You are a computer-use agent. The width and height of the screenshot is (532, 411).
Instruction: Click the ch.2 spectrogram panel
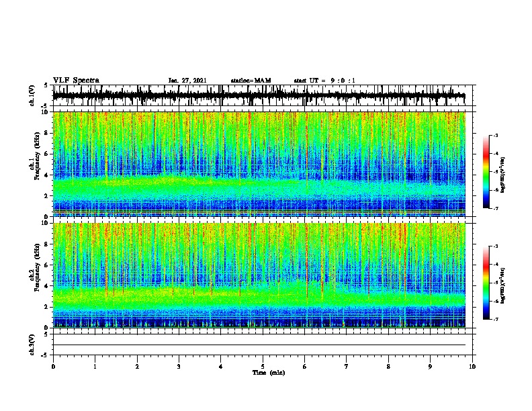pyautogui.click(x=259, y=275)
